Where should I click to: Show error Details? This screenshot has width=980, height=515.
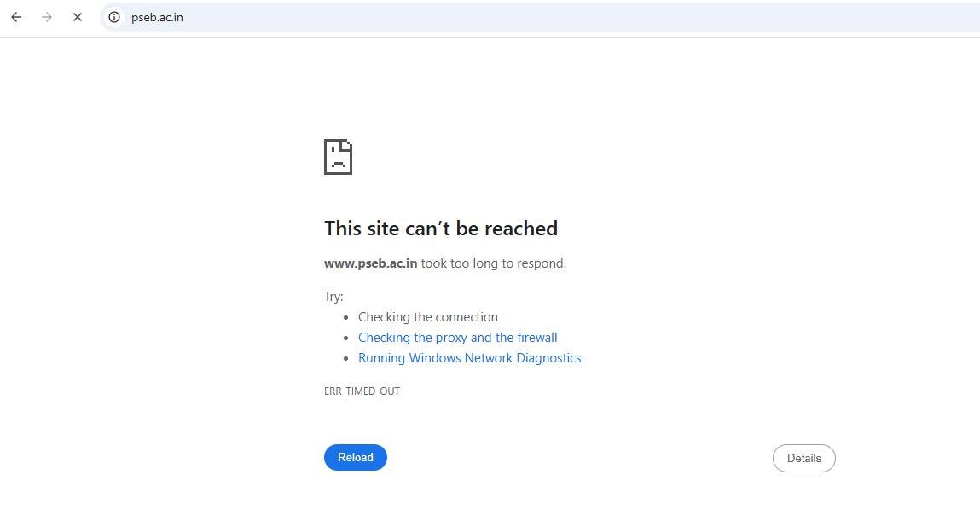coord(803,458)
